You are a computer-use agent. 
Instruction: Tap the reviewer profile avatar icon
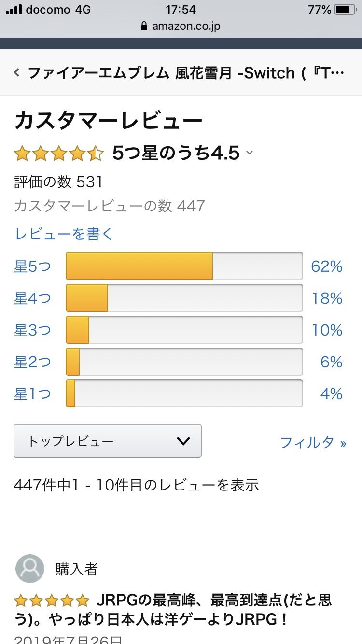pyautogui.click(x=30, y=568)
